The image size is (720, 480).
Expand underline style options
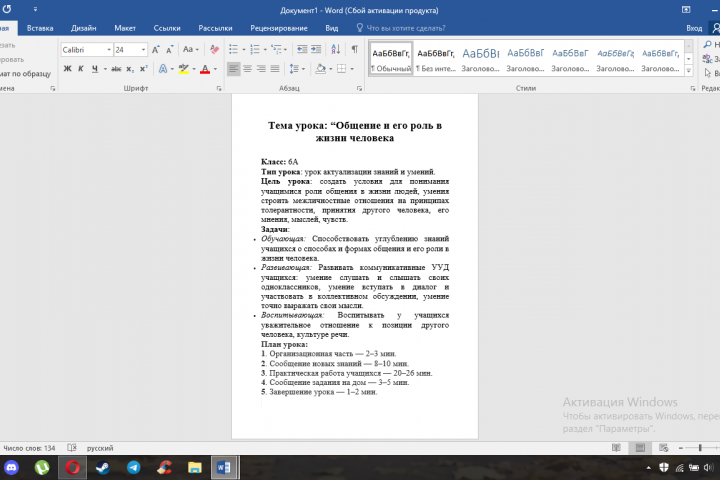click(105, 69)
